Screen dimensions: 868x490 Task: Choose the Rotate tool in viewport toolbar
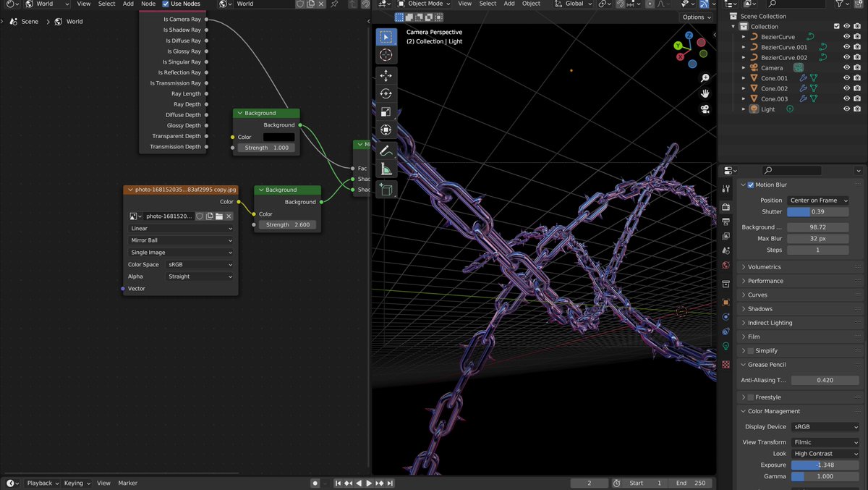386,94
